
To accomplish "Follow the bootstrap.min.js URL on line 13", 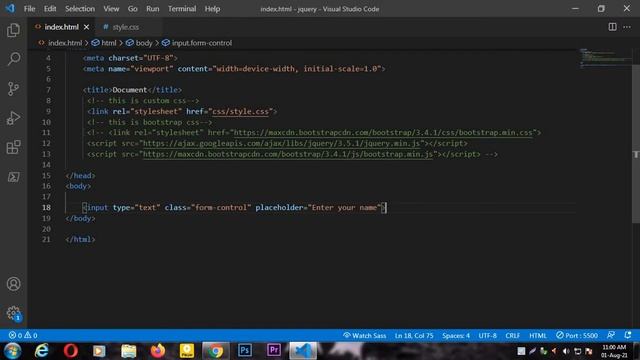I will [288, 154].
